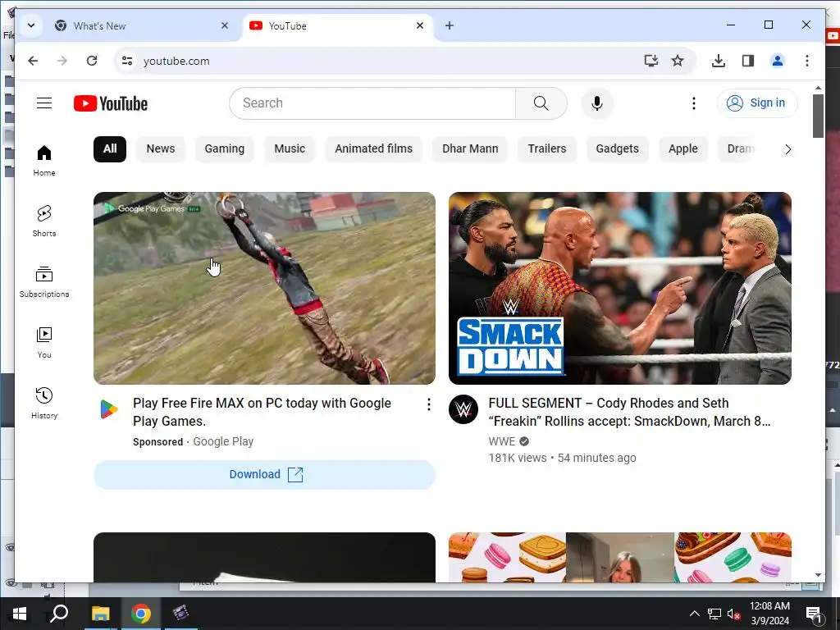Screen dimensions: 840x630
Task: Expand the Chrome tab search dropdown
Action: (x=31, y=25)
